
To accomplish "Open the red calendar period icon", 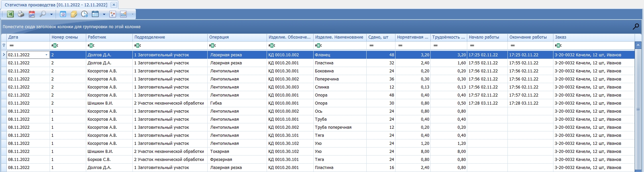I will coord(32,14).
